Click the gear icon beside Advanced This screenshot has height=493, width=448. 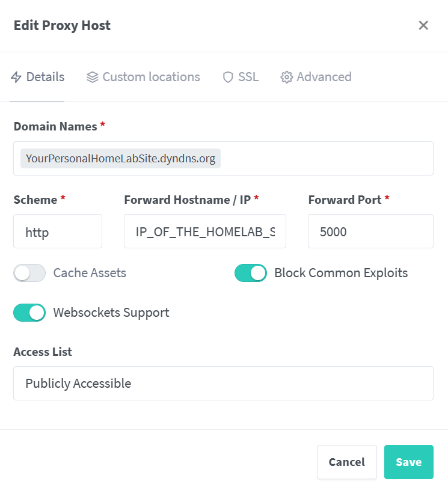287,77
